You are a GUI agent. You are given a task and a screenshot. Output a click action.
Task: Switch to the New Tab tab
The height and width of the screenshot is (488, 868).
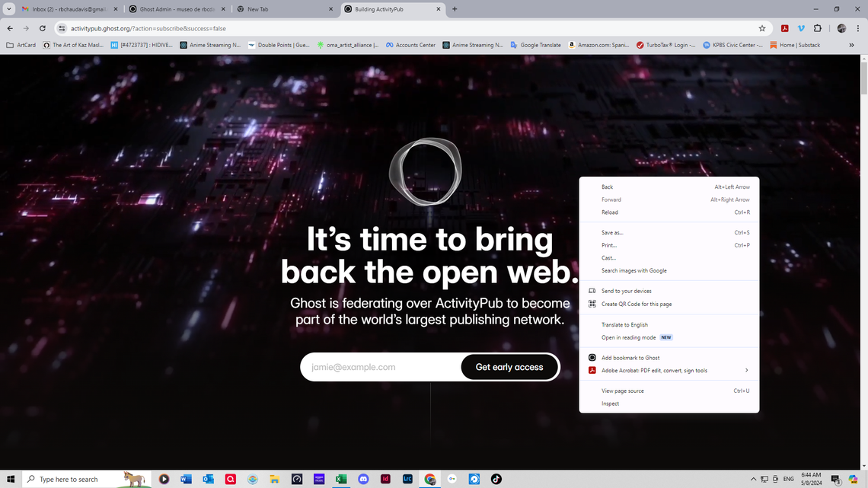coord(285,9)
